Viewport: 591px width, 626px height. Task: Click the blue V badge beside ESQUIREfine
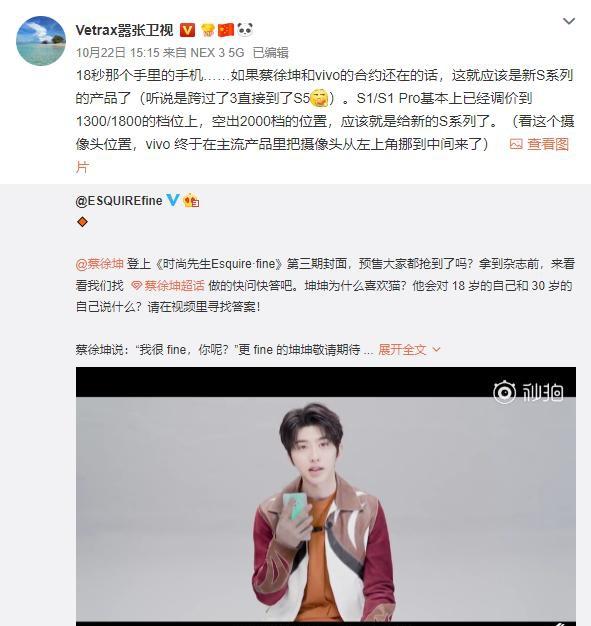[x=173, y=200]
